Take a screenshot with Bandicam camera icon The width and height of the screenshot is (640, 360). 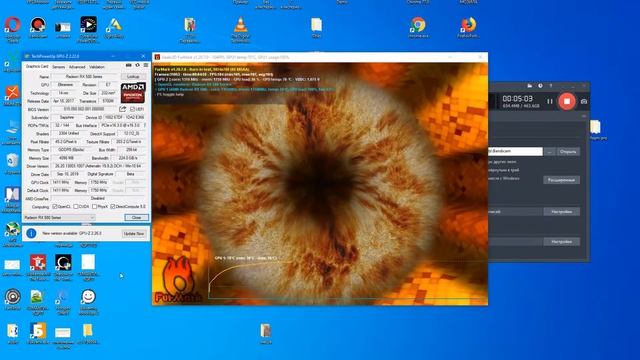pos(584,101)
